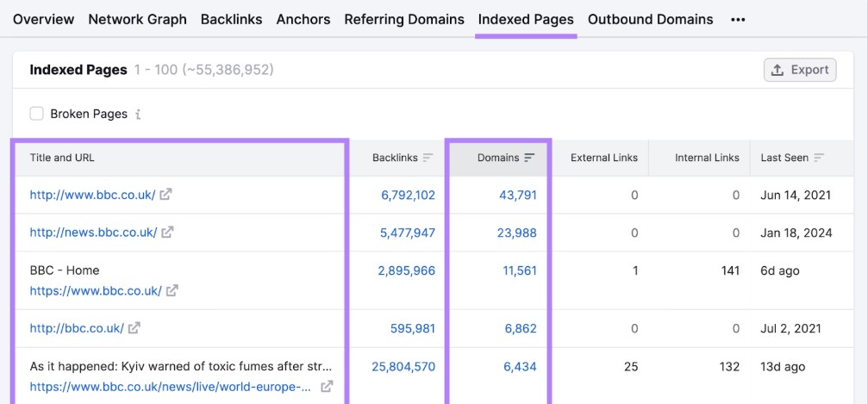This screenshot has width=868, height=404.
Task: Click external links value 25
Action: coord(631,366)
